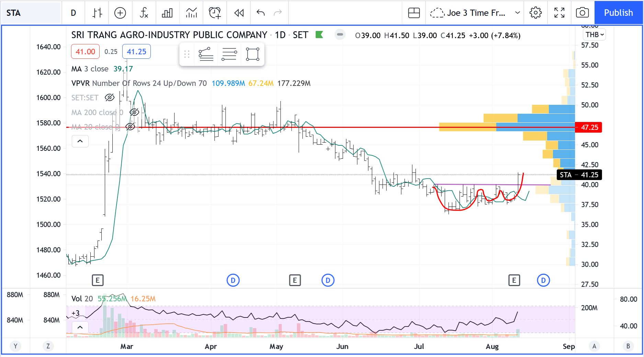This screenshot has width=644, height=357.
Task: Select the MA 3 close indicator label
Action: click(90, 69)
